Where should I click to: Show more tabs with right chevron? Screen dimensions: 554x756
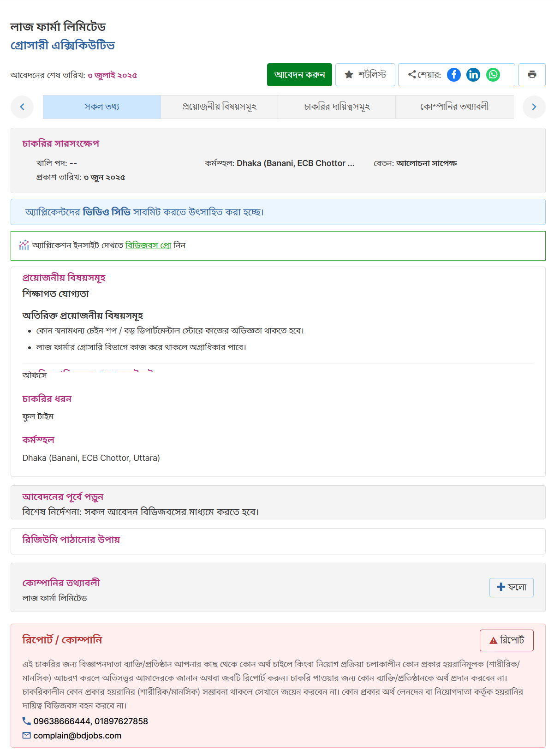pos(534,107)
